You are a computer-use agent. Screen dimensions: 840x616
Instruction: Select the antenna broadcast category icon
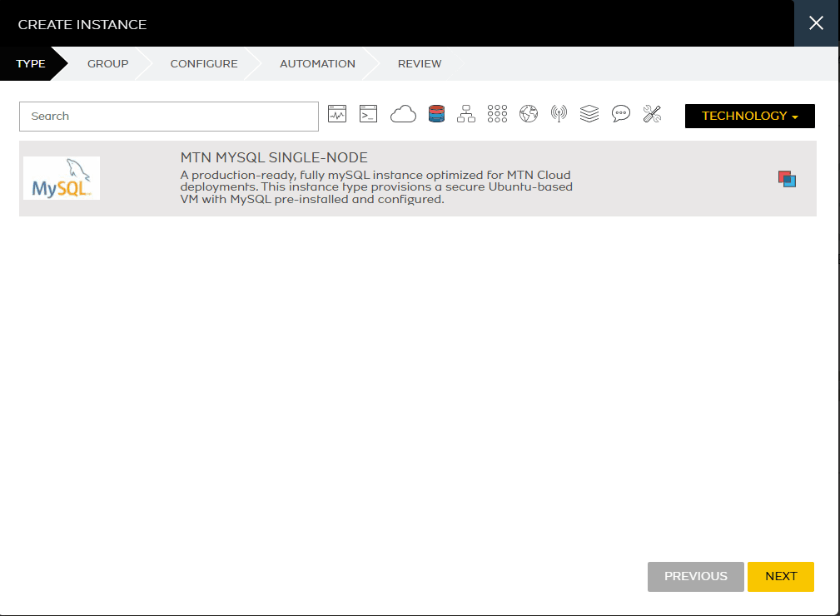[559, 113]
